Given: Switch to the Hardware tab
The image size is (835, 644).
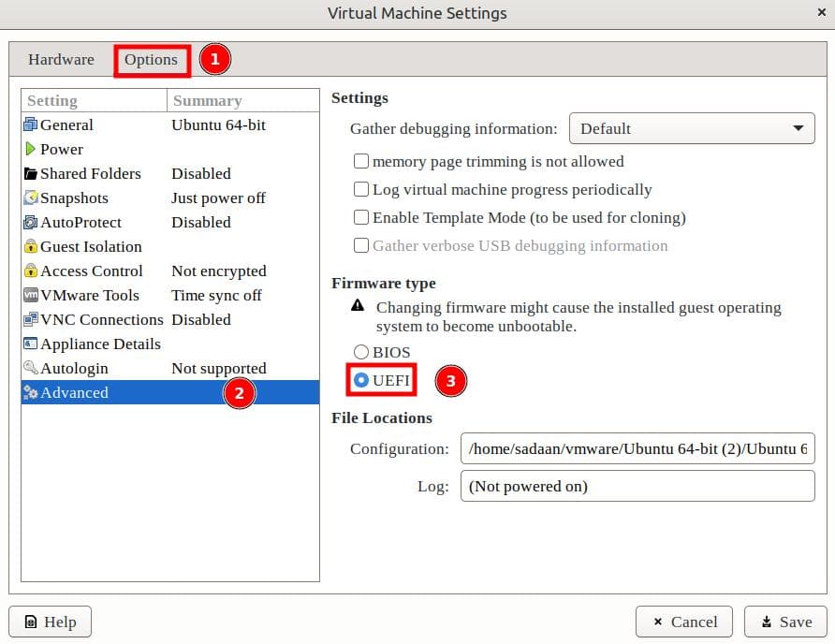Looking at the screenshot, I should pos(61,60).
